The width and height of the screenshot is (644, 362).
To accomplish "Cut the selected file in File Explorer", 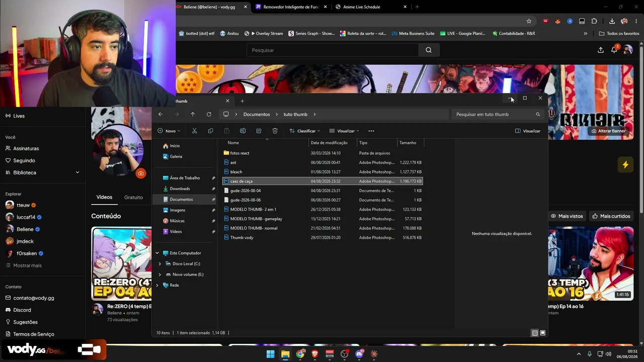I will tap(194, 131).
